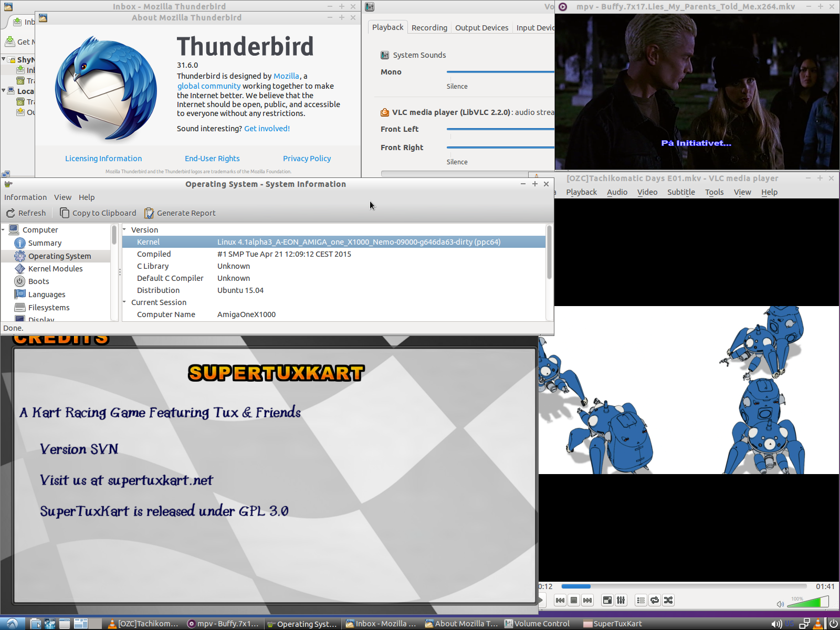The image size is (840, 630).
Task: Toggle VLC loop/repeat mode
Action: click(x=655, y=600)
